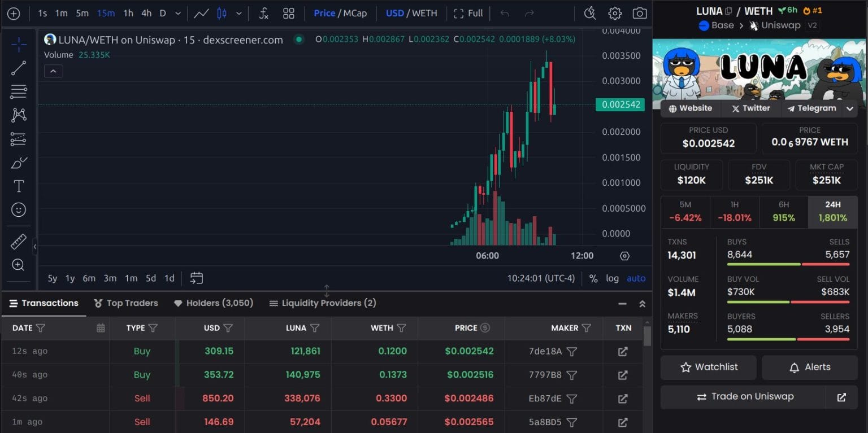Screen dimensions: 868x433
Task: Open the candle chart type dropdown
Action: point(238,13)
